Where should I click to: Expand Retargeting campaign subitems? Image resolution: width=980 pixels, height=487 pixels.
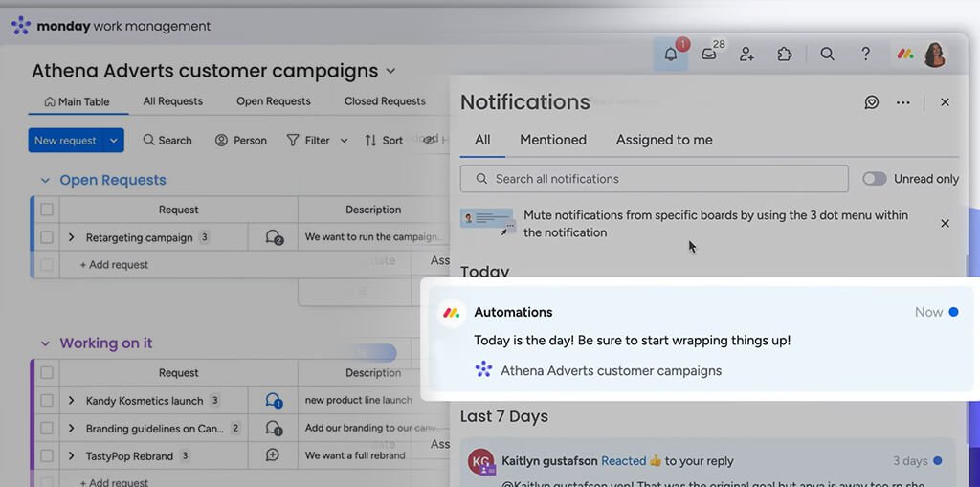click(71, 237)
